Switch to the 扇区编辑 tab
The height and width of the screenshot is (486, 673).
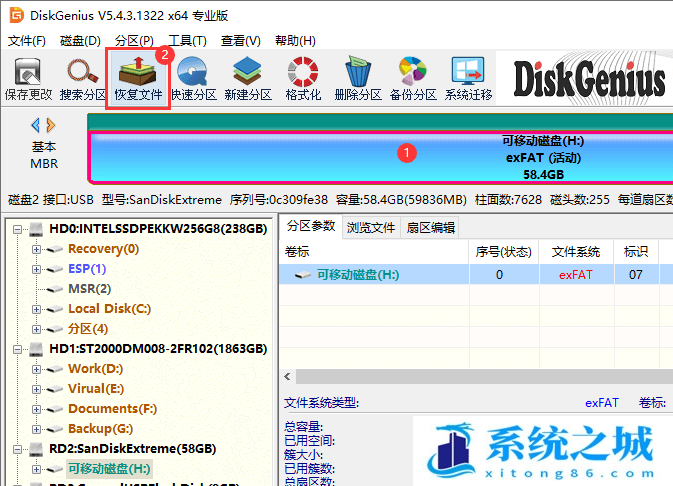coord(430,227)
